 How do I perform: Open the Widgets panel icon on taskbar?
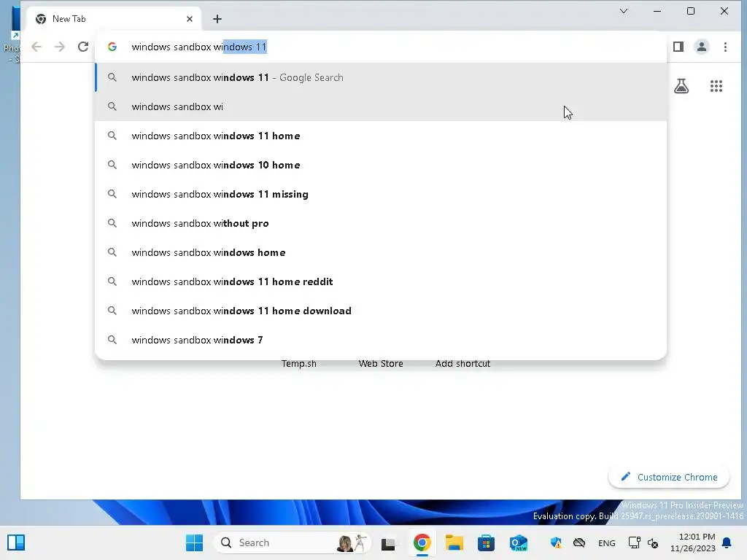(x=16, y=542)
